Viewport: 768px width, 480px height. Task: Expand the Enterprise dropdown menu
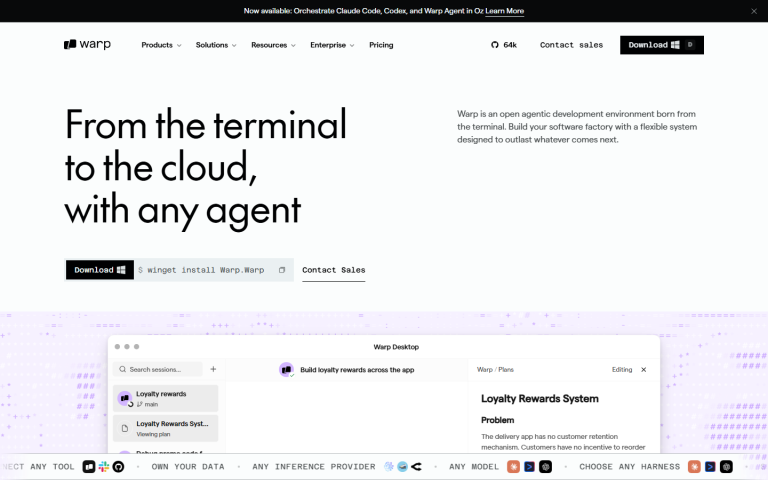tap(332, 45)
